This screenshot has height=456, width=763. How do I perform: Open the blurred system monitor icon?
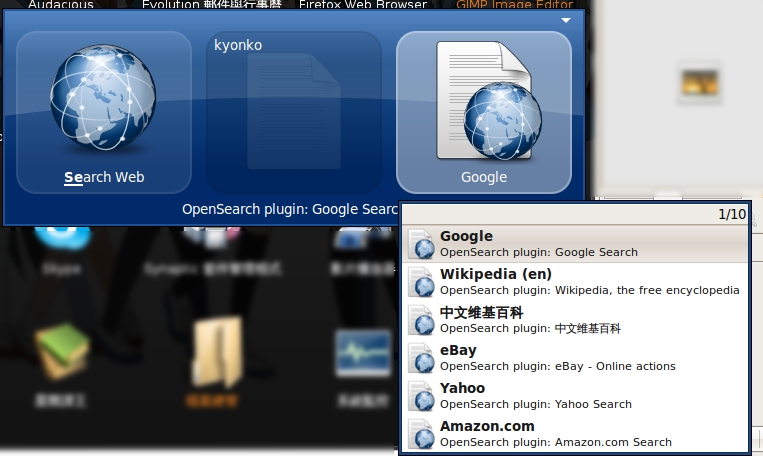[363, 352]
